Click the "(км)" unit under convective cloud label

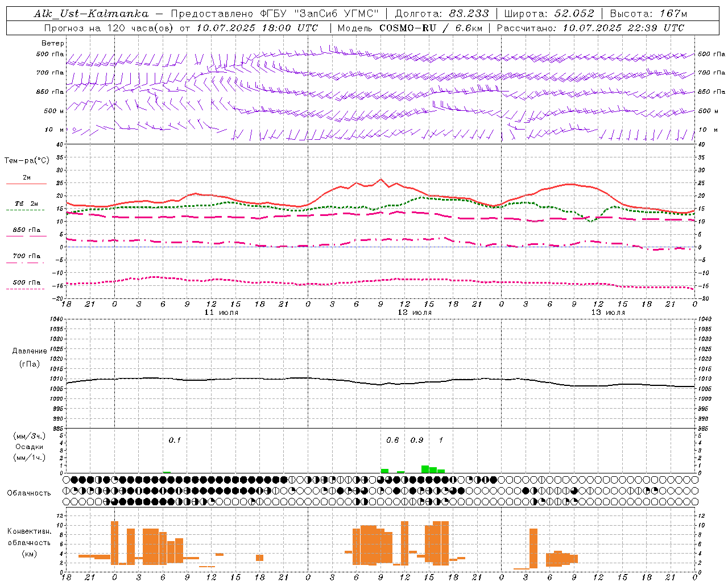coord(29,554)
